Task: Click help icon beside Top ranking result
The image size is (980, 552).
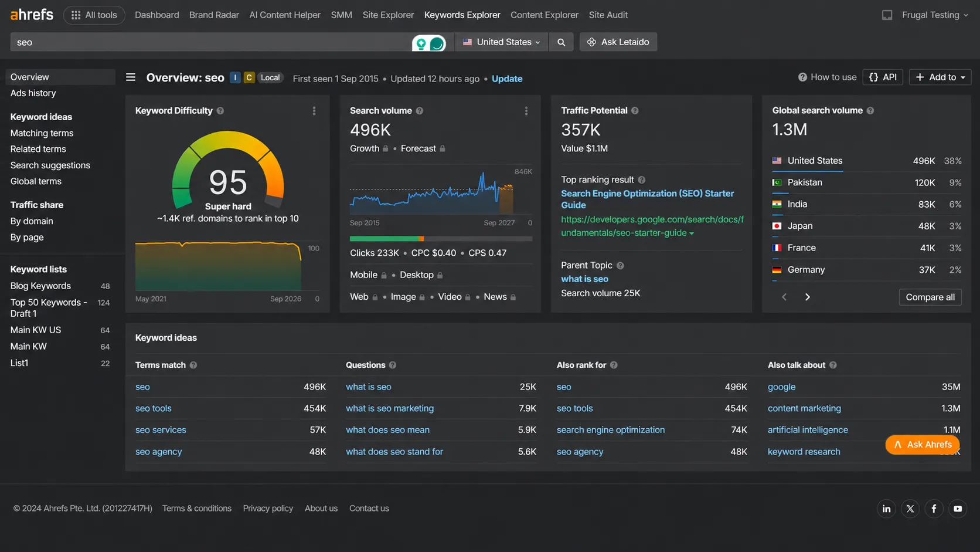Action: pos(641,180)
